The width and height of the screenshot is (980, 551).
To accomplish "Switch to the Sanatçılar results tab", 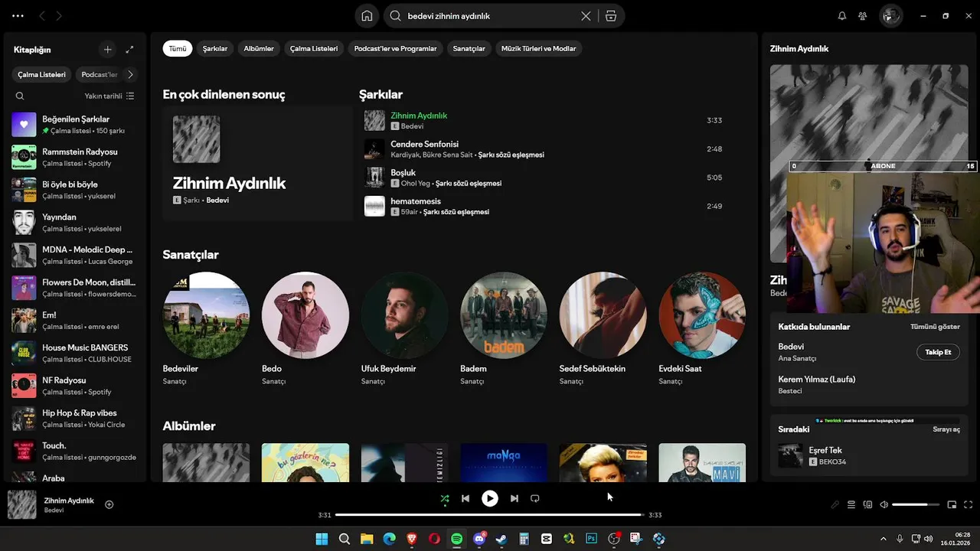I will 469,48.
